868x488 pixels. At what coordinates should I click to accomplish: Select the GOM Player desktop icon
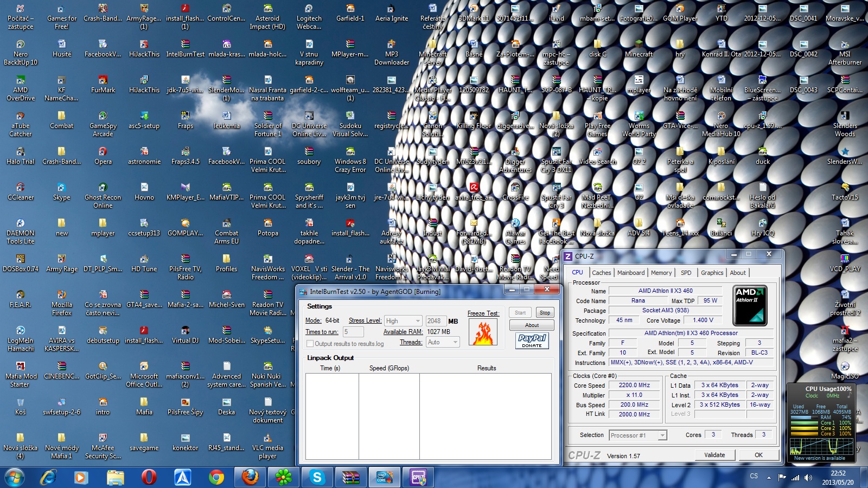[x=680, y=13]
